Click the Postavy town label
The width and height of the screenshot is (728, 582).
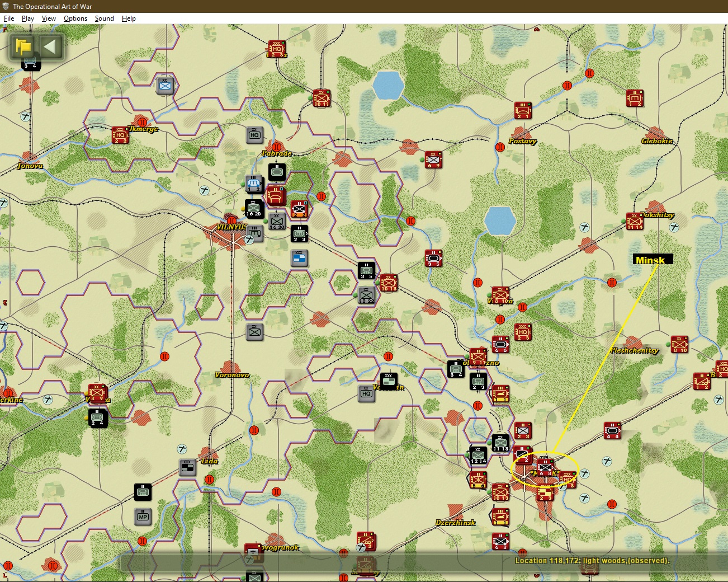[x=523, y=141]
